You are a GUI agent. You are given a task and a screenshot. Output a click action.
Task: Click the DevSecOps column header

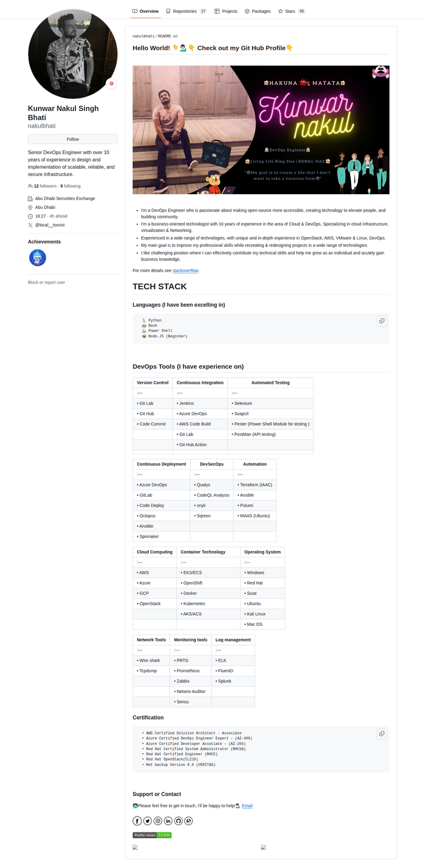(x=211, y=464)
